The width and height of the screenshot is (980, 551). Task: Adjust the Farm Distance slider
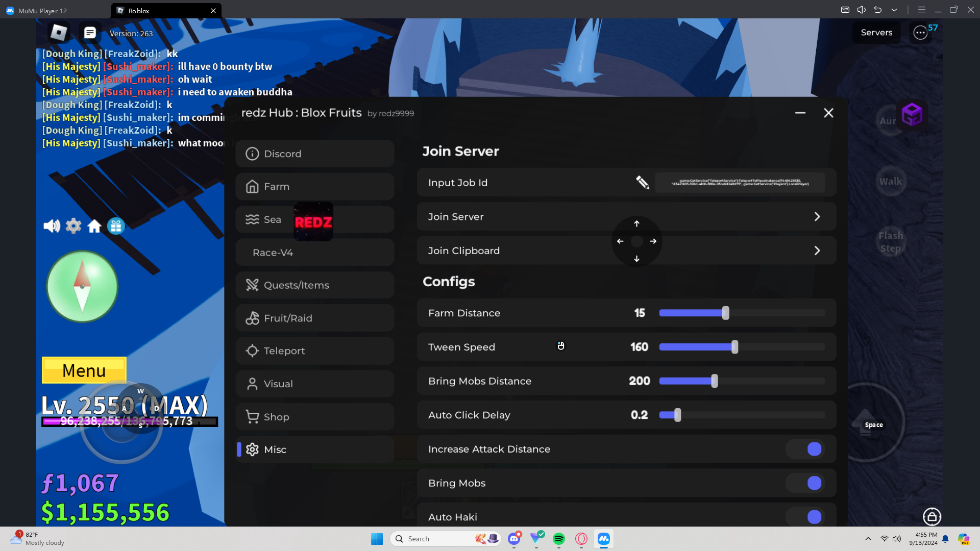(x=742, y=313)
